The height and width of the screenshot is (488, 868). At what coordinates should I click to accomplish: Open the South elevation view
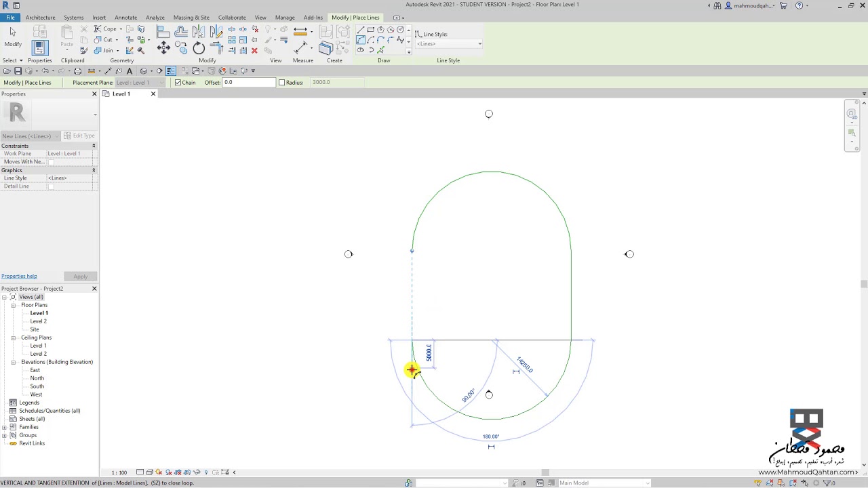[x=37, y=386]
